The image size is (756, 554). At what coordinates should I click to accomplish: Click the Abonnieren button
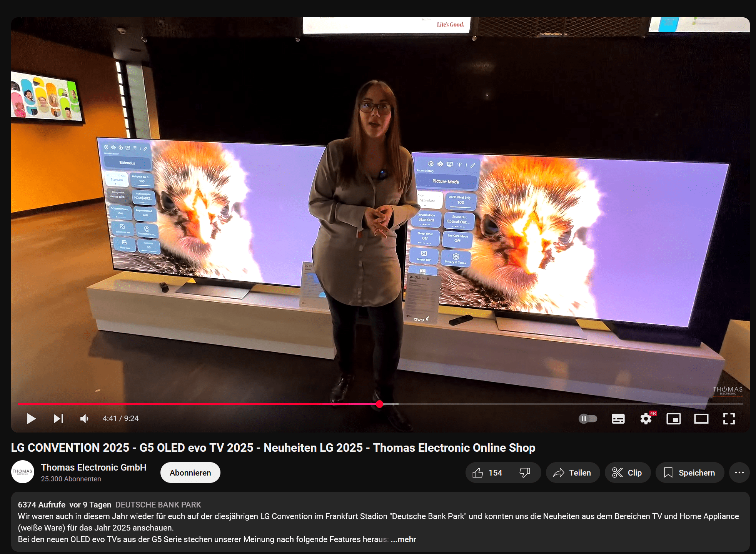point(190,472)
